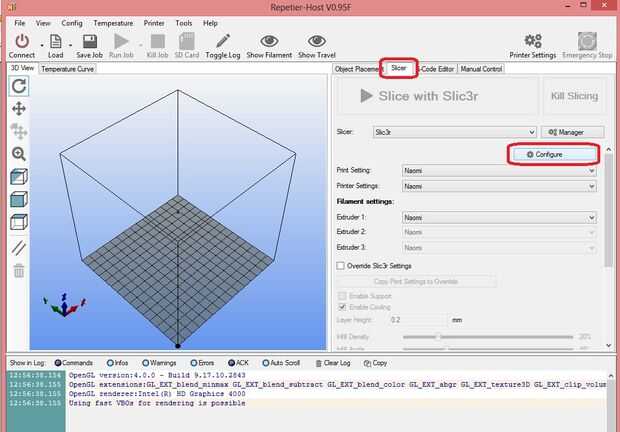Open the Temperature menu
Image resolution: width=620 pixels, height=432 pixels.
[x=113, y=23]
